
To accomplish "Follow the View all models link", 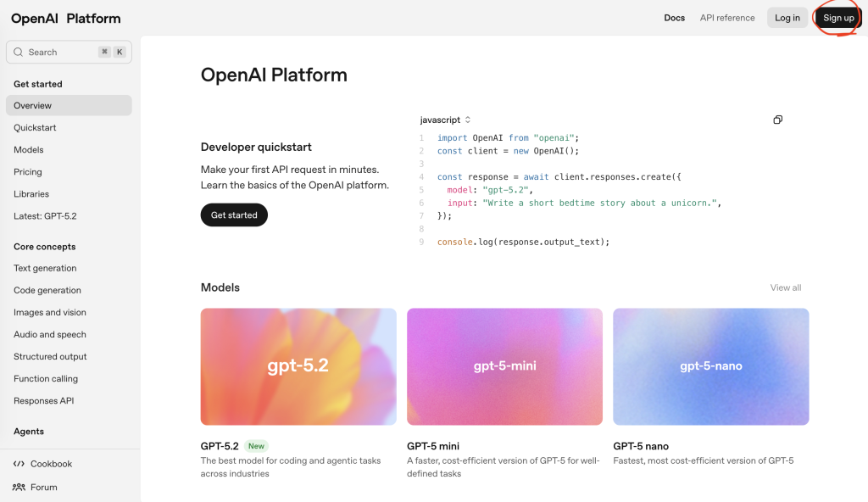I will [785, 287].
